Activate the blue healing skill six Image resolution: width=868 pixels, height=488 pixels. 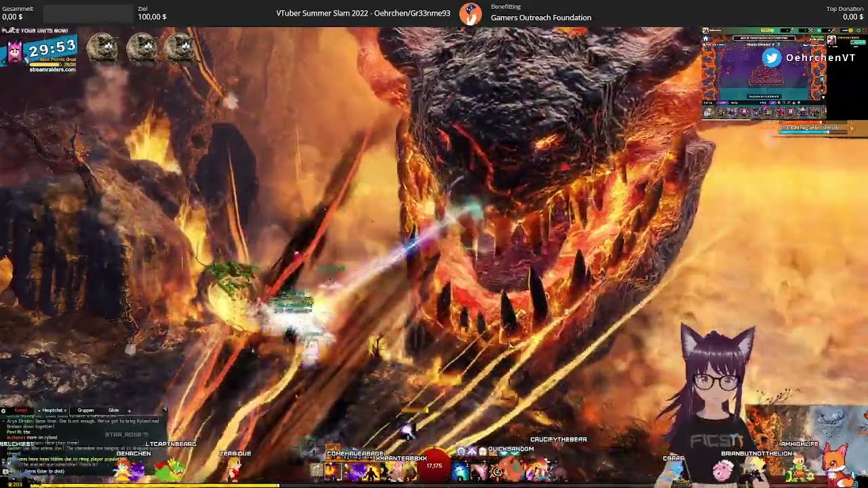point(459,471)
